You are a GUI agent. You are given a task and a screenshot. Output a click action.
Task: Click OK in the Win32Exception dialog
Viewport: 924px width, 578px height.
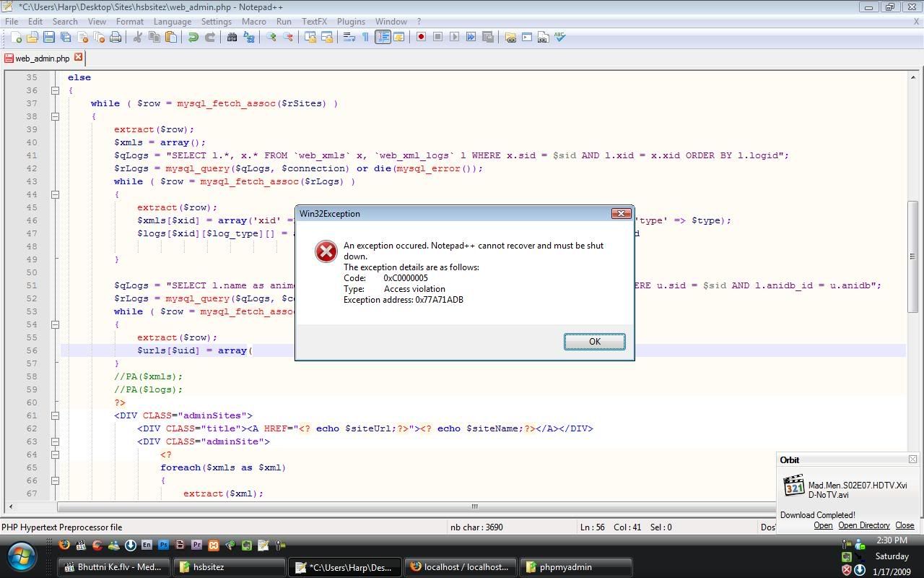pos(594,342)
